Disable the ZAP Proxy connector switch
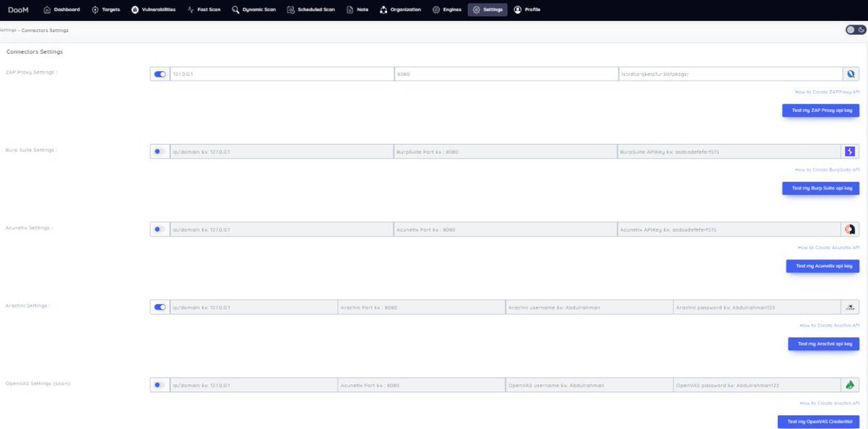The width and height of the screenshot is (868, 429). 160,74
